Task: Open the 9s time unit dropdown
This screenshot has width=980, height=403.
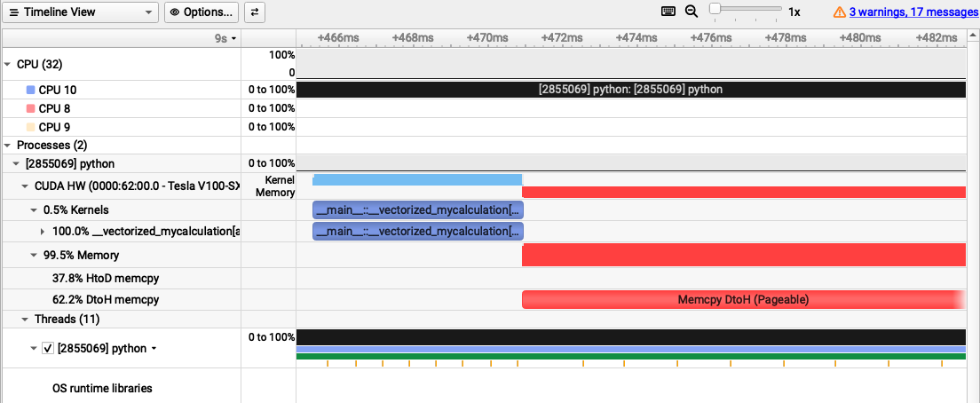Action: point(226,39)
